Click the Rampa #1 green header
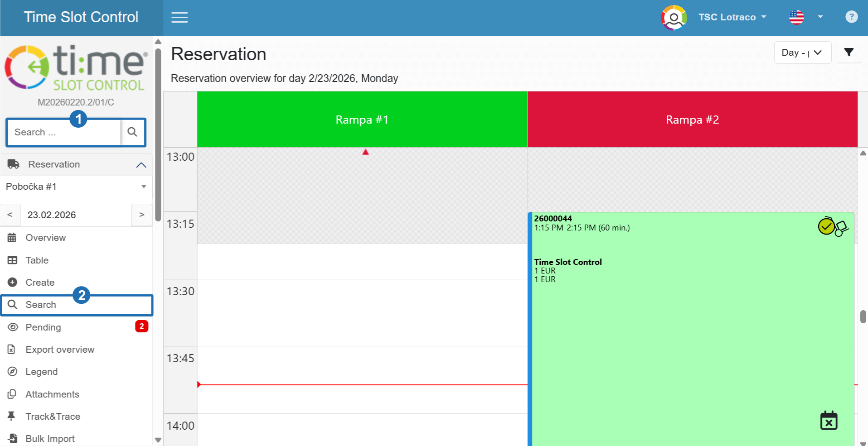Image resolution: width=868 pixels, height=446 pixels. pyautogui.click(x=362, y=120)
